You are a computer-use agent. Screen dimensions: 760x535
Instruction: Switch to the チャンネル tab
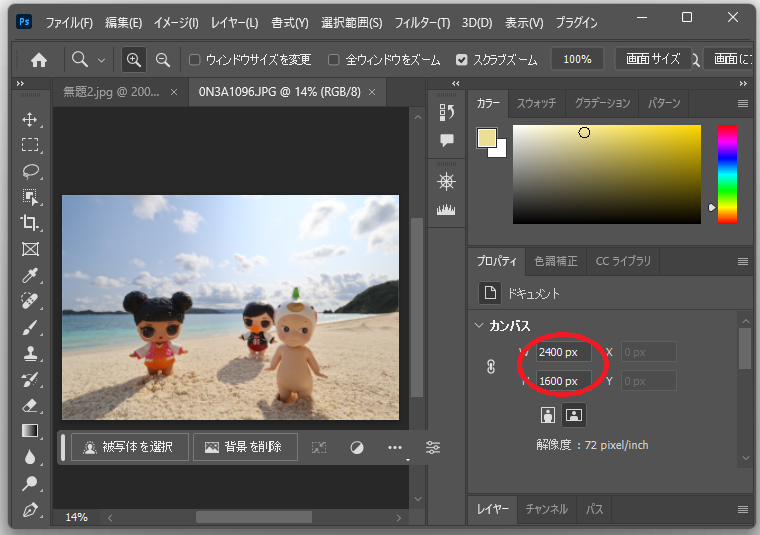point(547,509)
